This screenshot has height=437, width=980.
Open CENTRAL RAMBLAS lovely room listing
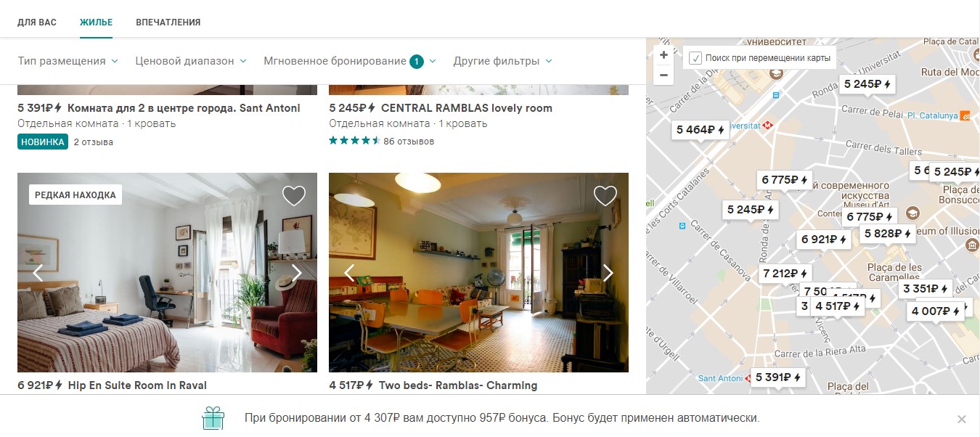[x=467, y=108]
